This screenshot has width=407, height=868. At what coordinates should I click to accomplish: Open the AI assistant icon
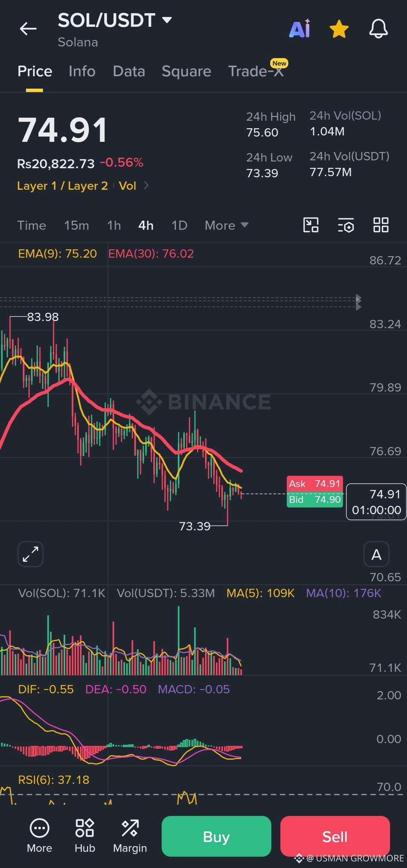click(300, 29)
